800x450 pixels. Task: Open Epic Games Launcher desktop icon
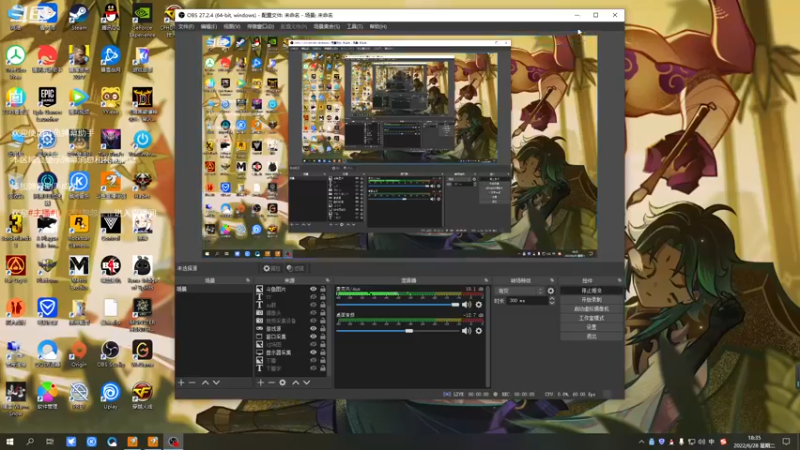click(47, 104)
